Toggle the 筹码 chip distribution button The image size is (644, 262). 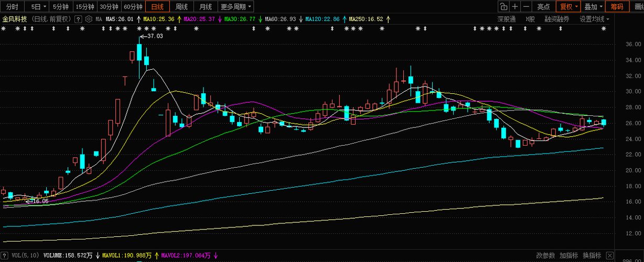tap(617, 7)
